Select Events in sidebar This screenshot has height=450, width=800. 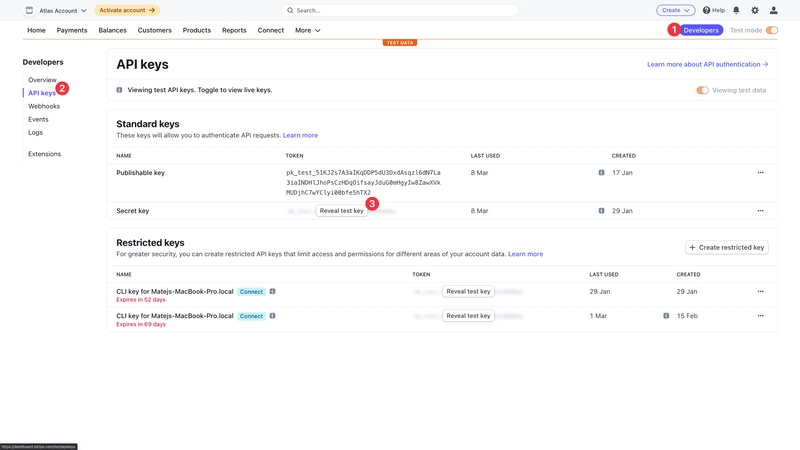tap(38, 119)
